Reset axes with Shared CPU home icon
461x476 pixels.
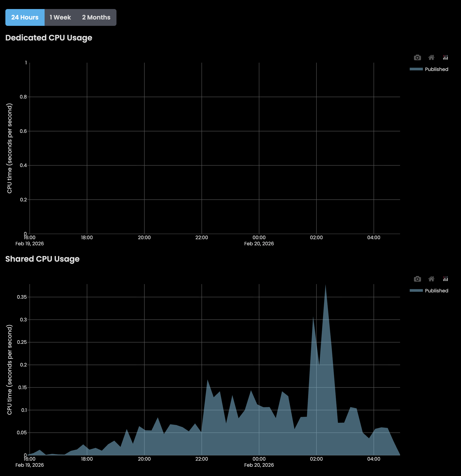pos(431,279)
